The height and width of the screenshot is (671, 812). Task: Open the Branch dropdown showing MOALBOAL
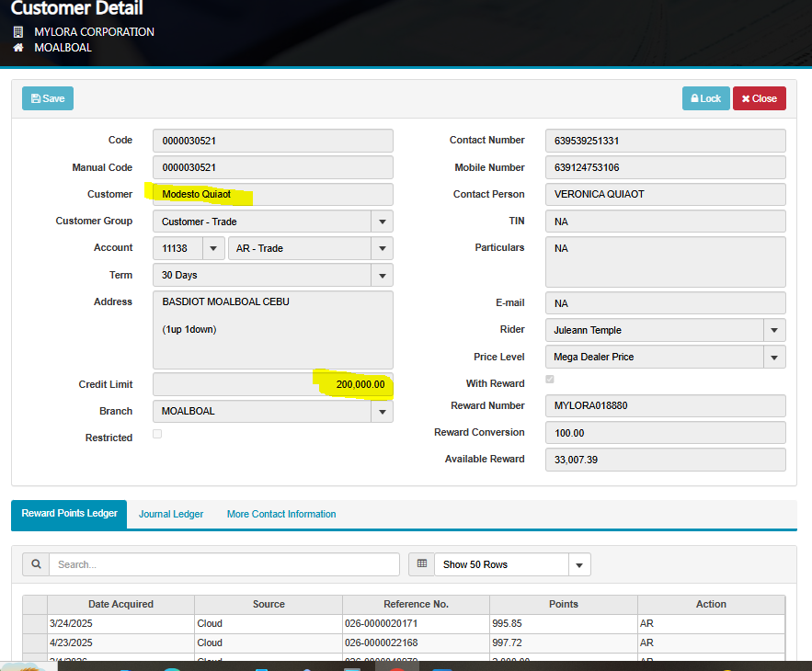pos(382,412)
